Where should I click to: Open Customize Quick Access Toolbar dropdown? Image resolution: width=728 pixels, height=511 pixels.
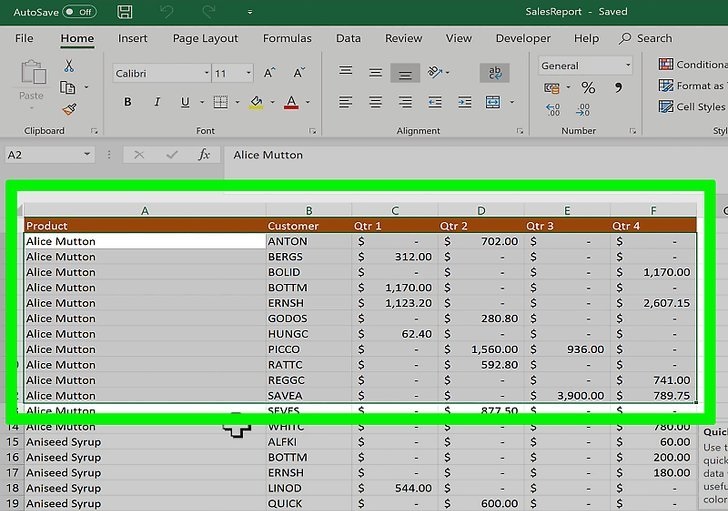250,12
